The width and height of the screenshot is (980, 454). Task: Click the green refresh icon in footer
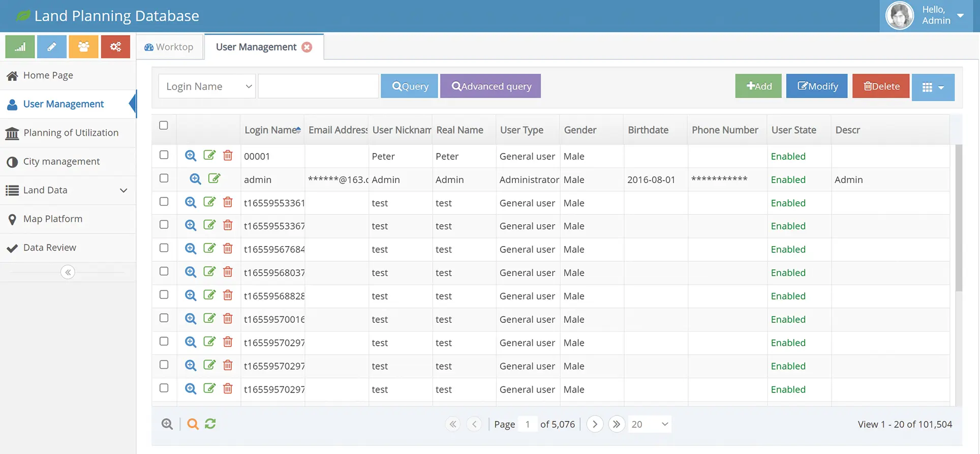[210, 423]
